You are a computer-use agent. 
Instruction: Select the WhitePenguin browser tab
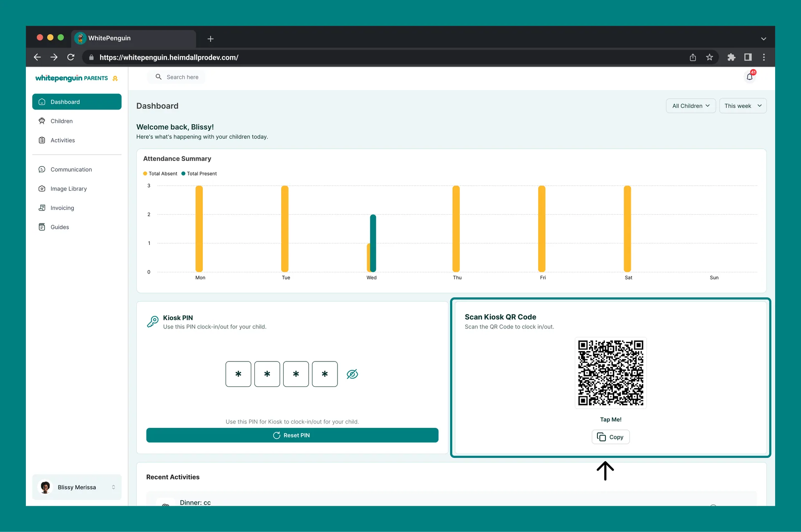tap(133, 38)
